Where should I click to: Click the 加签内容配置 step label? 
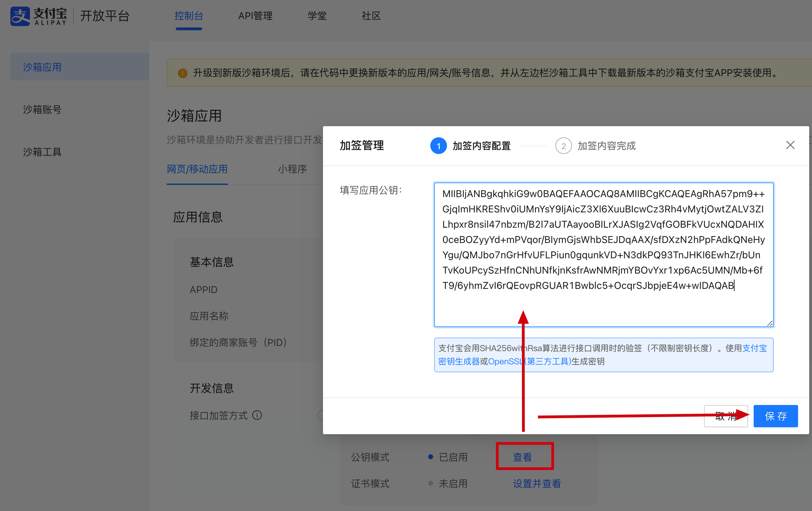click(x=481, y=146)
